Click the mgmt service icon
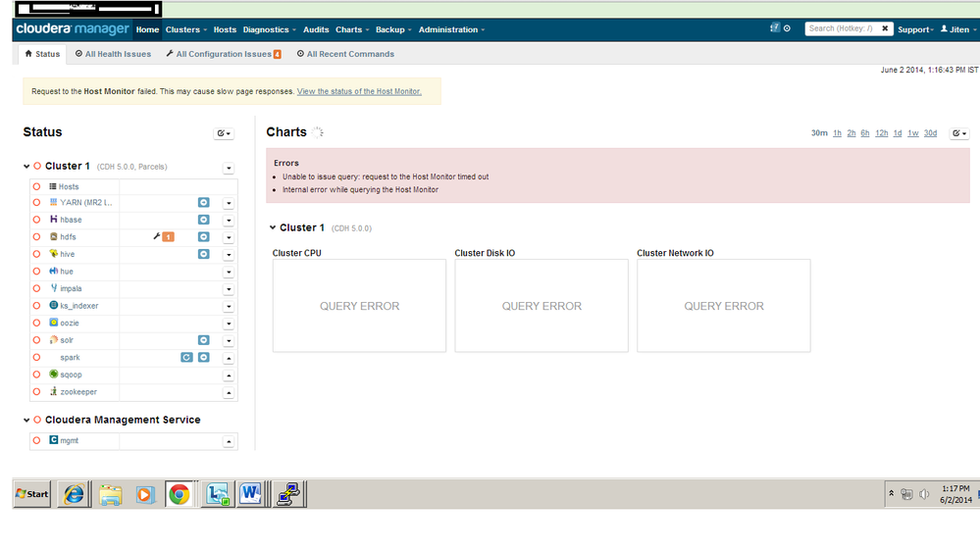Screen dimensions: 980x551 click(54, 440)
